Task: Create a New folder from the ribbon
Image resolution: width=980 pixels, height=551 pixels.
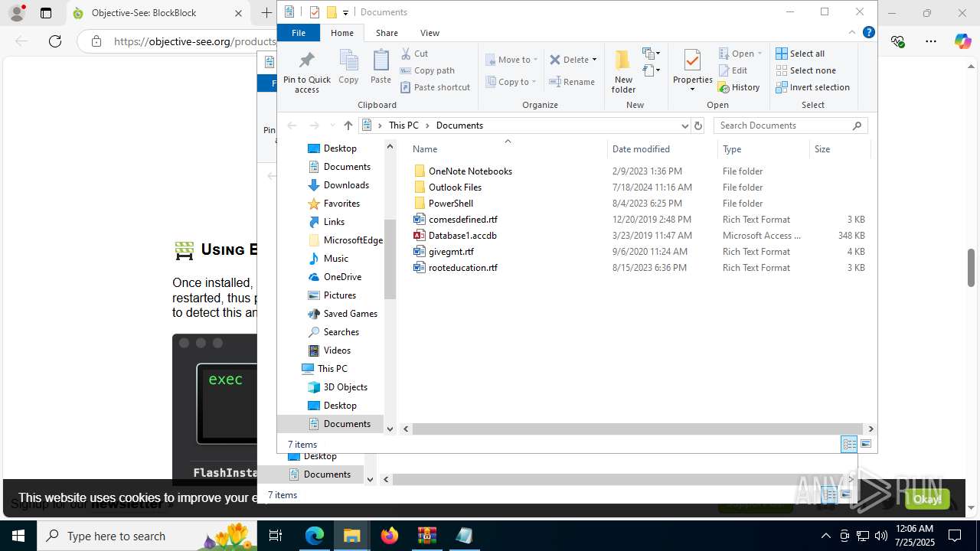Action: pyautogui.click(x=623, y=72)
